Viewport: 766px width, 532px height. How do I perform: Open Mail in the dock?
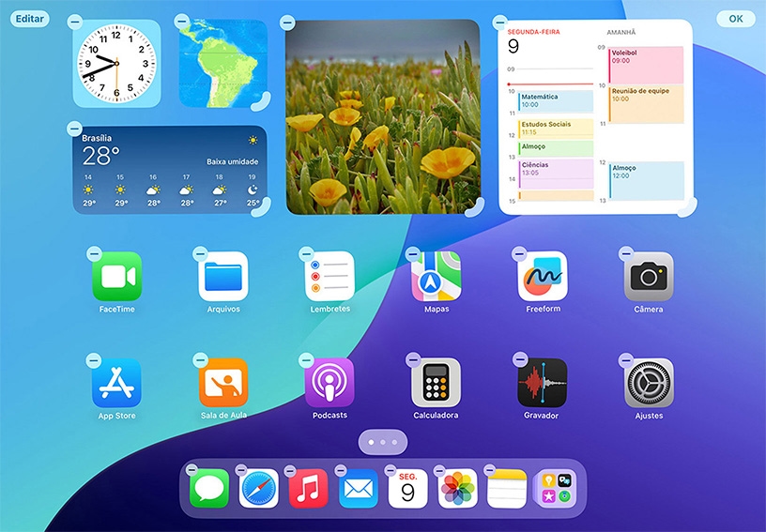click(x=358, y=489)
